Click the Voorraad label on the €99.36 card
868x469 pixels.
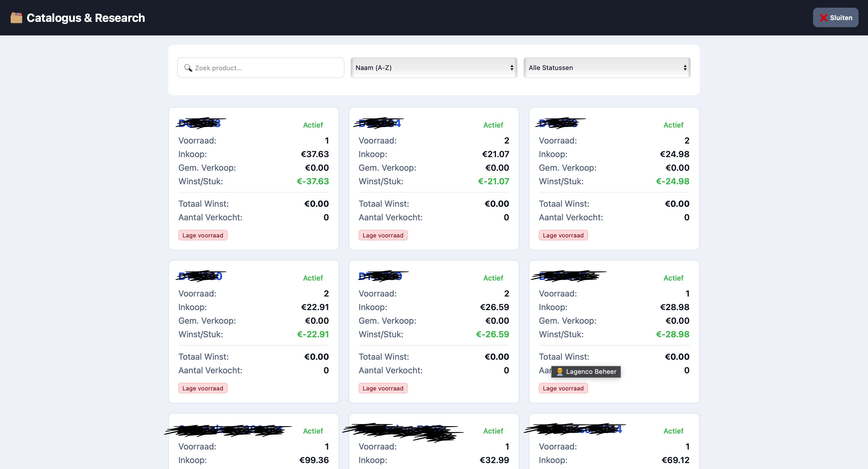click(x=198, y=447)
